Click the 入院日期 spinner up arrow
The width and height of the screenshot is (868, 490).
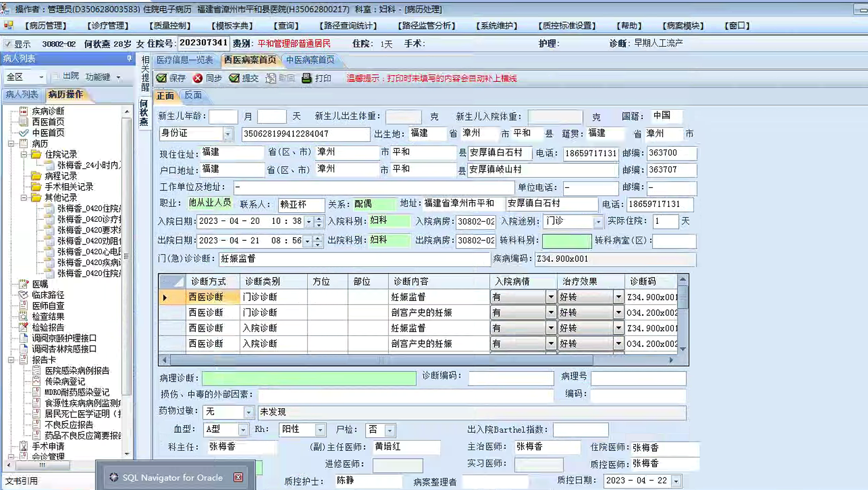319,218
